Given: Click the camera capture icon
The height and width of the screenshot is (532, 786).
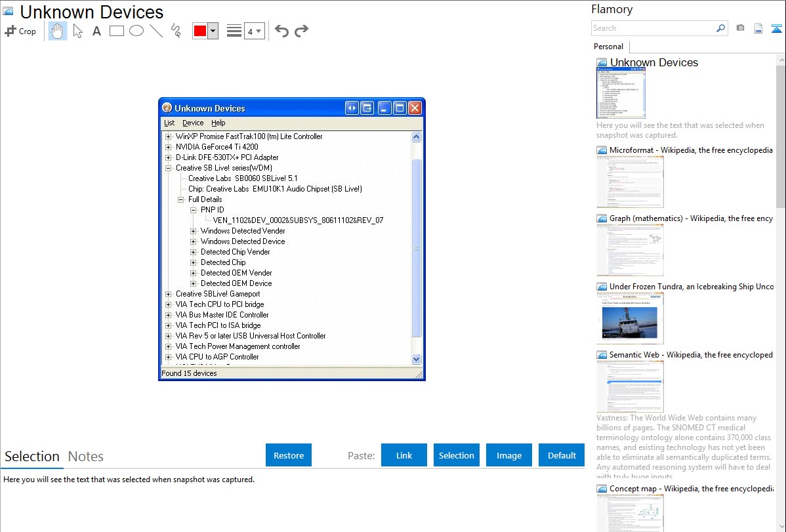Looking at the screenshot, I should coord(740,28).
